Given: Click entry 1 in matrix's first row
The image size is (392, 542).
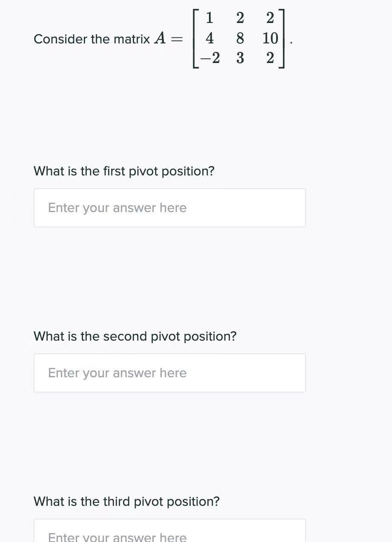Looking at the screenshot, I should click(x=209, y=18).
